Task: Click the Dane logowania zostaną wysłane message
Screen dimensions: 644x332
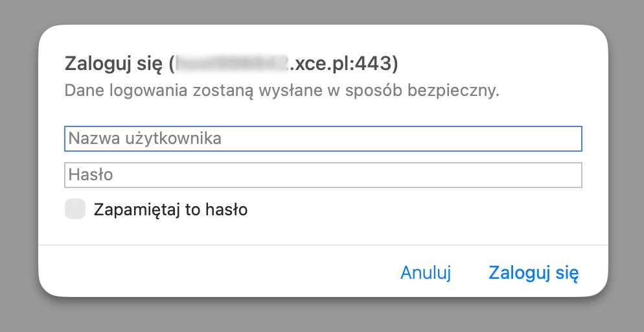Action: (282, 91)
